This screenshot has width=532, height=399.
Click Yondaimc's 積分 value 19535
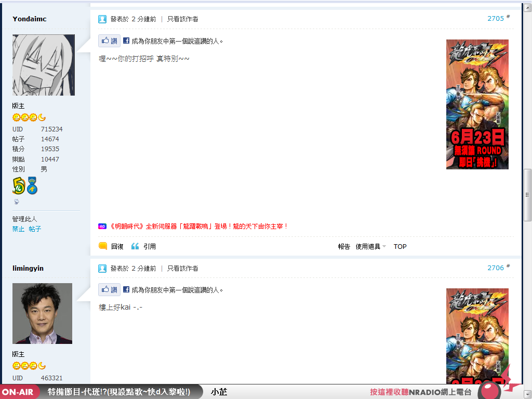point(50,149)
